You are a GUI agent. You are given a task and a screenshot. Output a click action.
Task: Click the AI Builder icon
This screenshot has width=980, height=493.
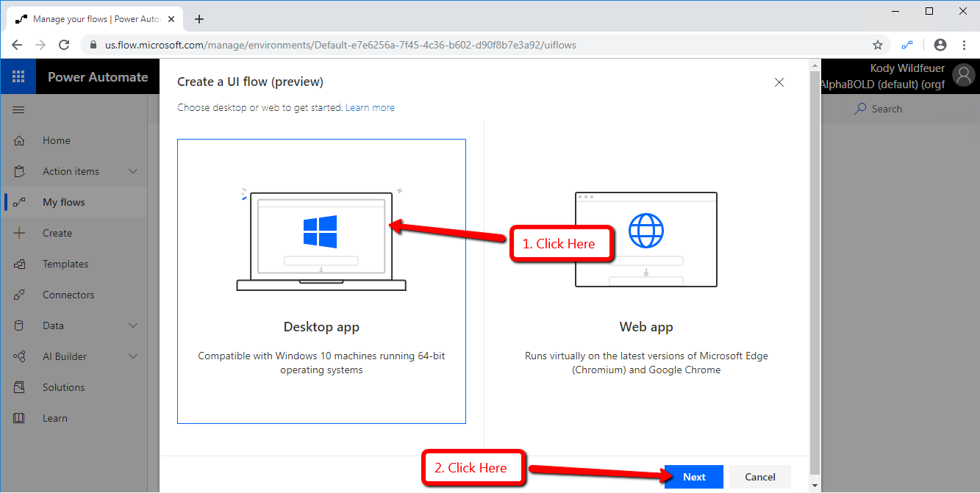19,356
